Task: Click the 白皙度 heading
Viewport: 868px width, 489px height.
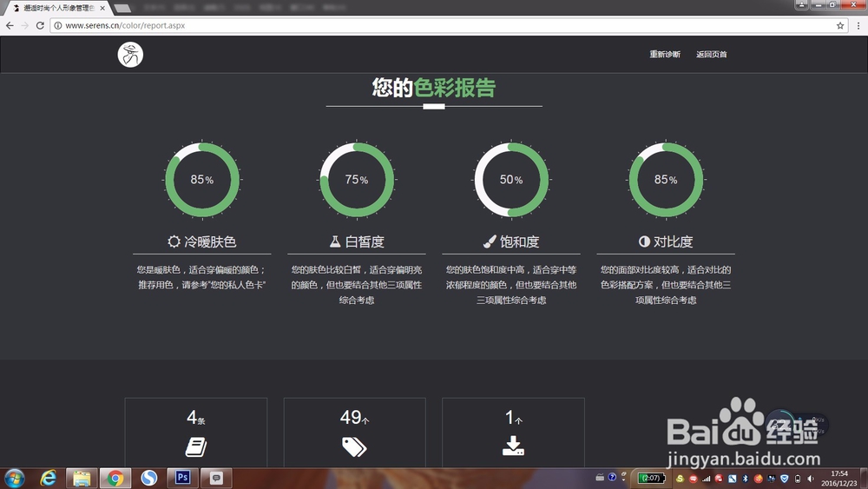Action: (x=365, y=242)
